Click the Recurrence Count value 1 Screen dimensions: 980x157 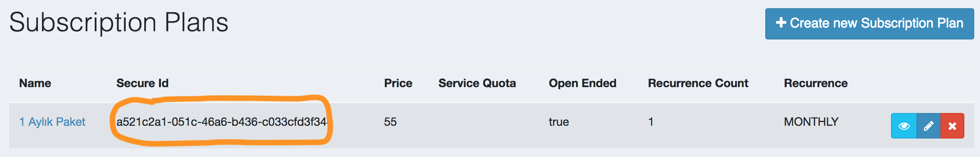click(651, 122)
